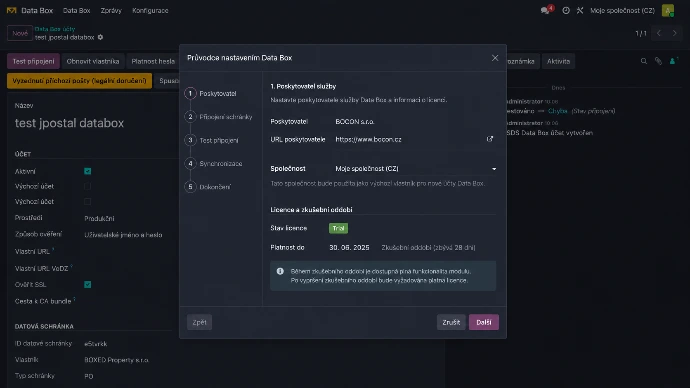Image resolution: width=690 pixels, height=388 pixels.
Task: Select wizard step 3 Test připojení
Action: (212, 140)
